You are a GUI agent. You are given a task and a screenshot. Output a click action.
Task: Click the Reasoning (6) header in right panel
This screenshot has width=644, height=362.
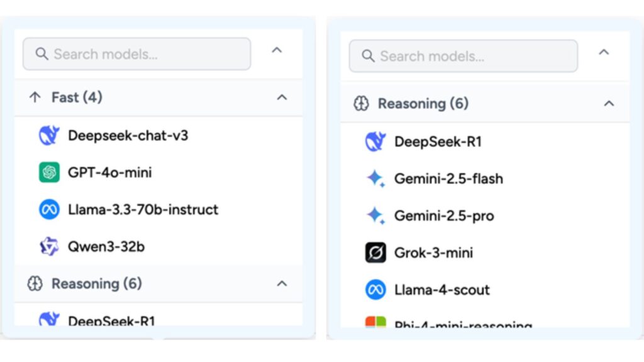(x=485, y=104)
